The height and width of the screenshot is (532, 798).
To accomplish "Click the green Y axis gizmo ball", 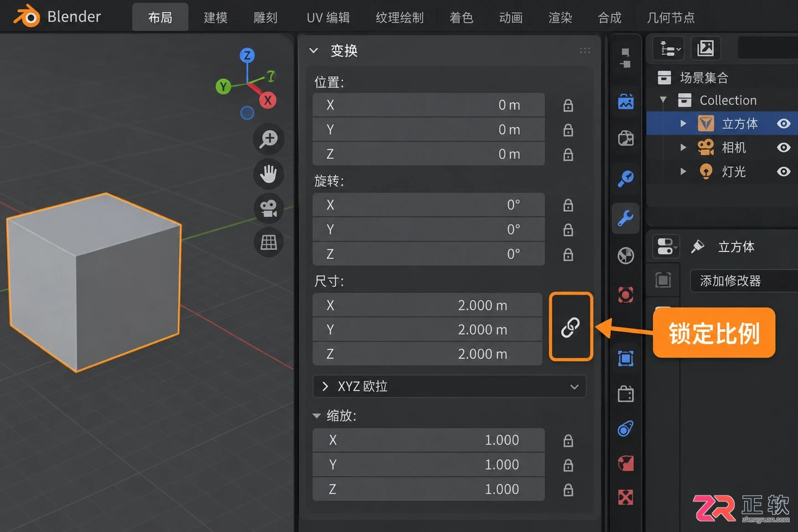I will [x=223, y=86].
